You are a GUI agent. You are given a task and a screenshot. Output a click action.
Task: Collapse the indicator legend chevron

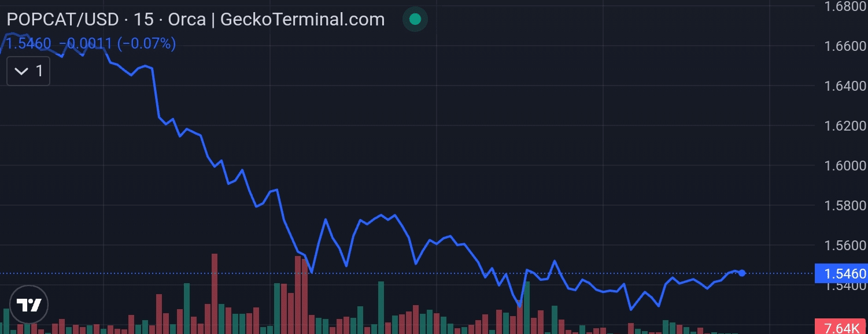[x=21, y=72]
